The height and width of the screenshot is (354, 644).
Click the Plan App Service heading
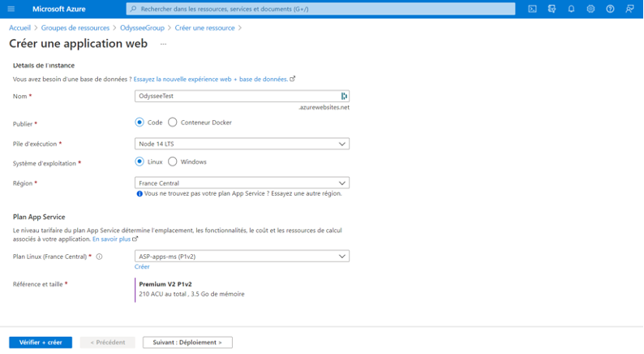click(x=39, y=217)
